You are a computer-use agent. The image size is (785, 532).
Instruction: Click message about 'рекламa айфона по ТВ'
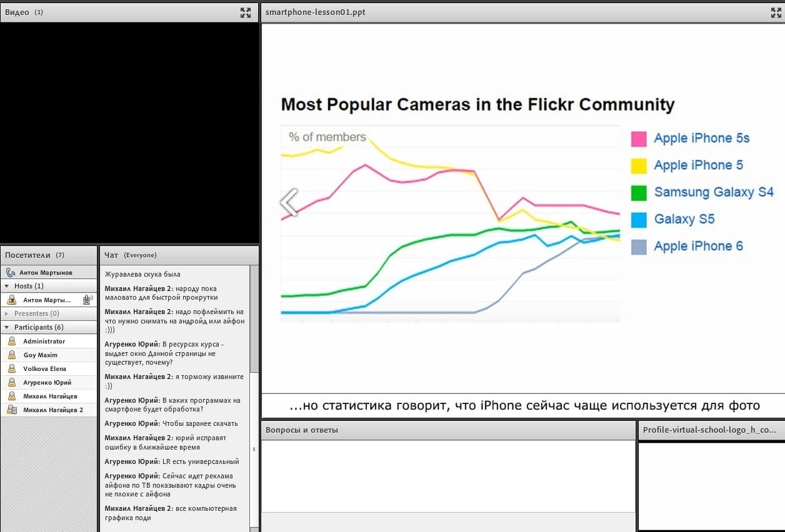[171, 485]
